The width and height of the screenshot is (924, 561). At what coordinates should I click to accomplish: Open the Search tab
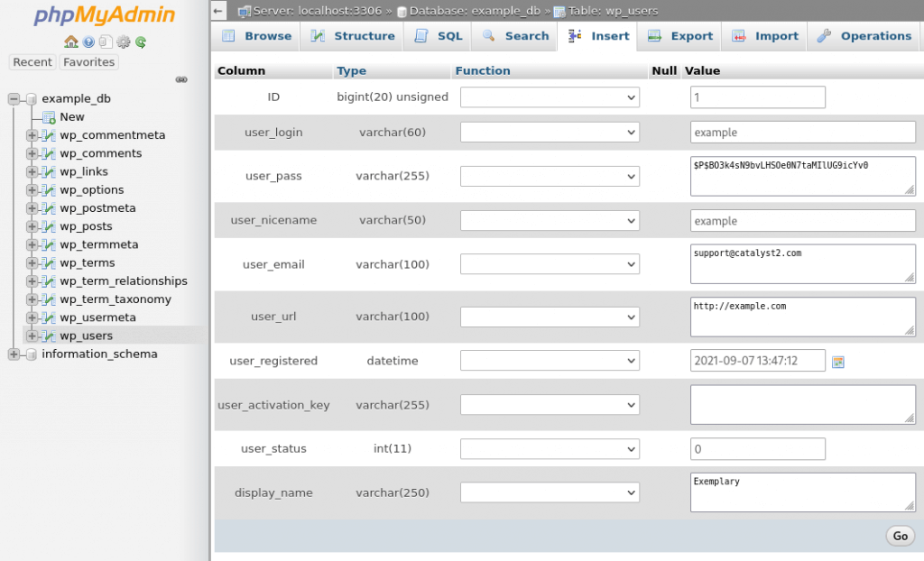[515, 36]
